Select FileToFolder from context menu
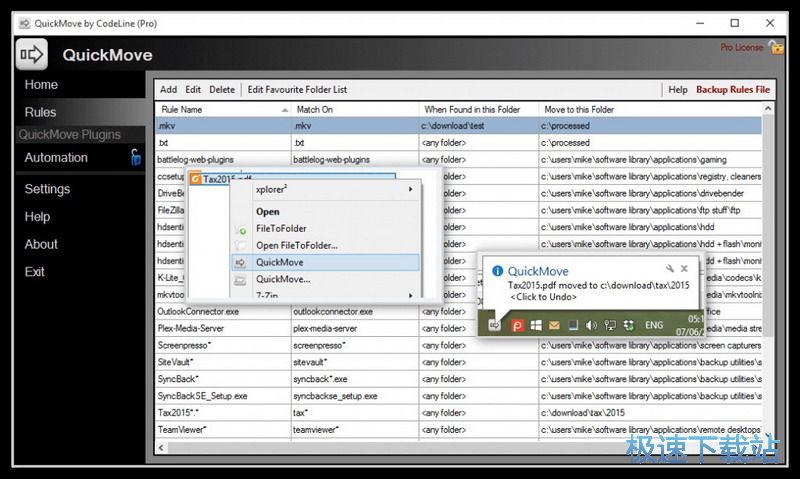 [x=281, y=228]
